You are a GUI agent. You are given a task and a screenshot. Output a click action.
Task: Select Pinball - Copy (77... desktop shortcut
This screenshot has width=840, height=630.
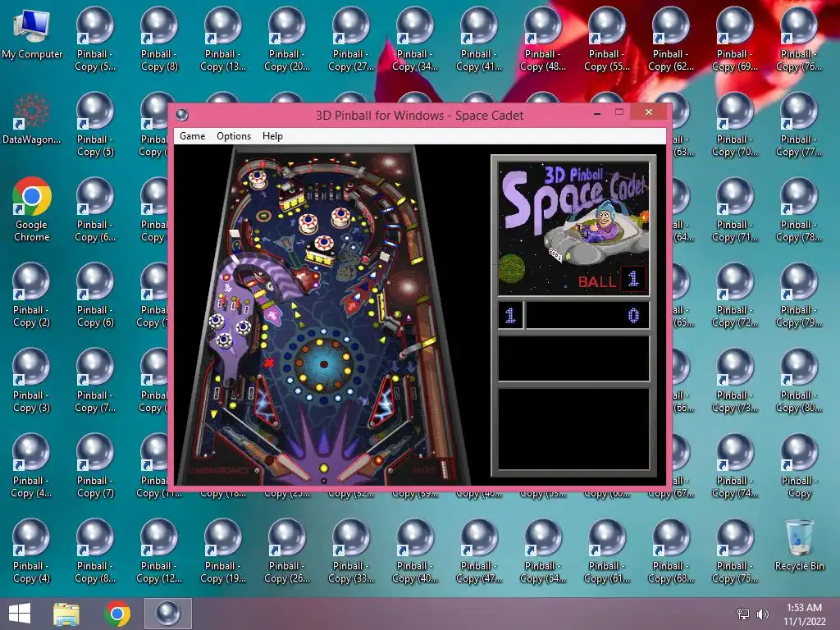tap(799, 125)
